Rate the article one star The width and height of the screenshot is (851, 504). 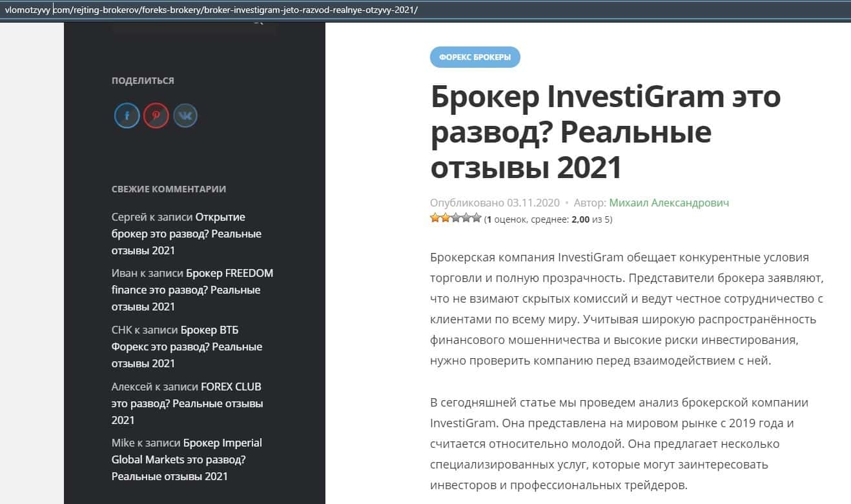(435, 218)
